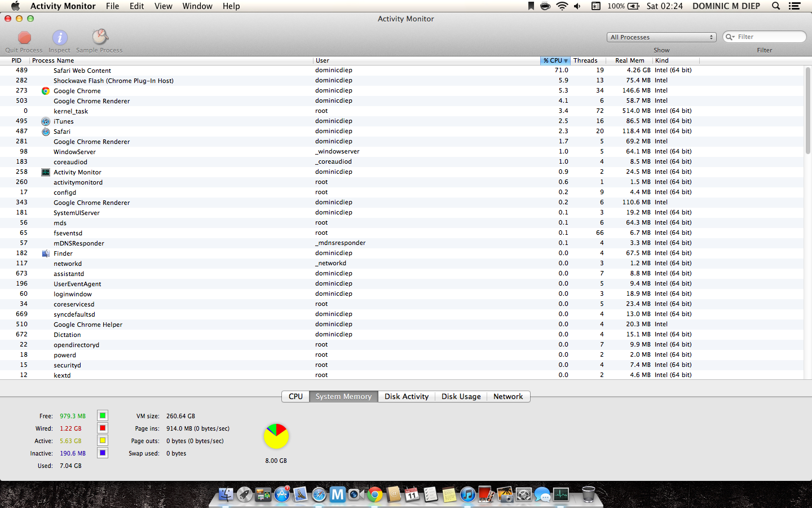Open Mail stamp icon in Dock
Viewport: 812px width, 508px height.
point(301,494)
